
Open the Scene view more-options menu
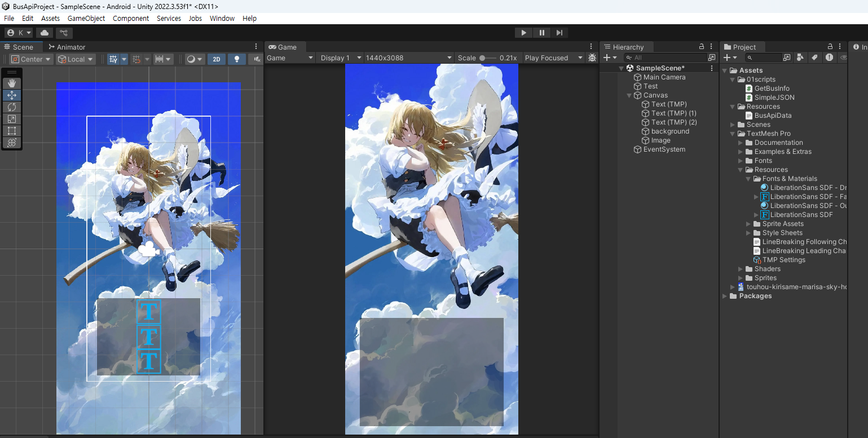[x=257, y=47]
